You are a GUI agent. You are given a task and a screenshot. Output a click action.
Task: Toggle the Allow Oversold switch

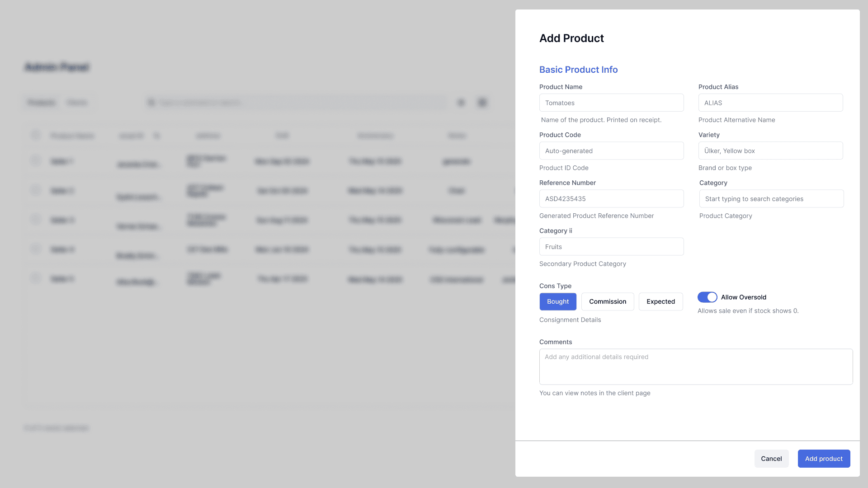click(x=707, y=297)
